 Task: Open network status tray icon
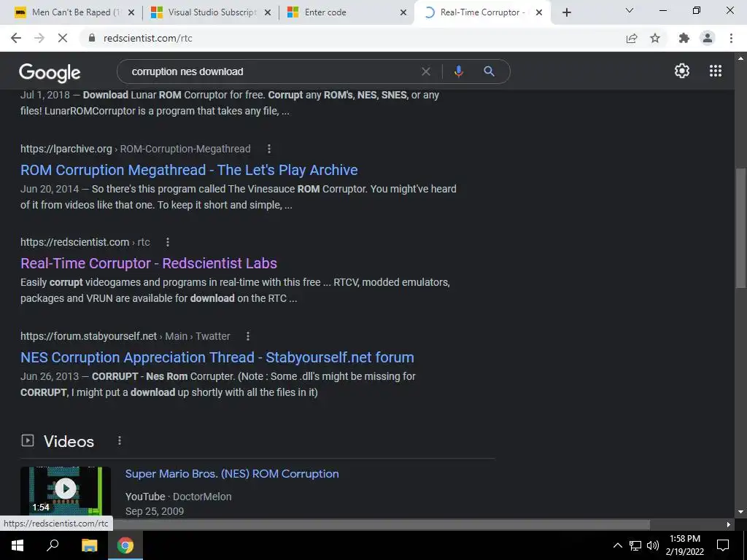tap(635, 545)
